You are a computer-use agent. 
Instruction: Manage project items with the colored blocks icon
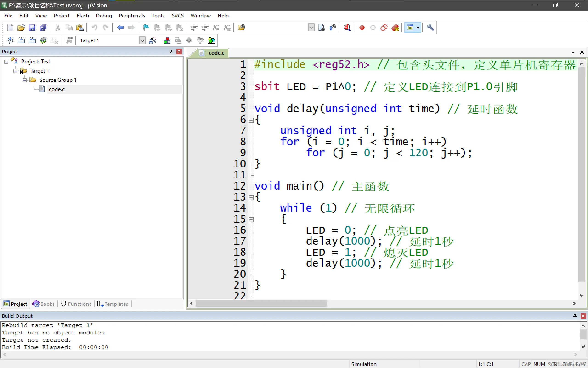[167, 40]
